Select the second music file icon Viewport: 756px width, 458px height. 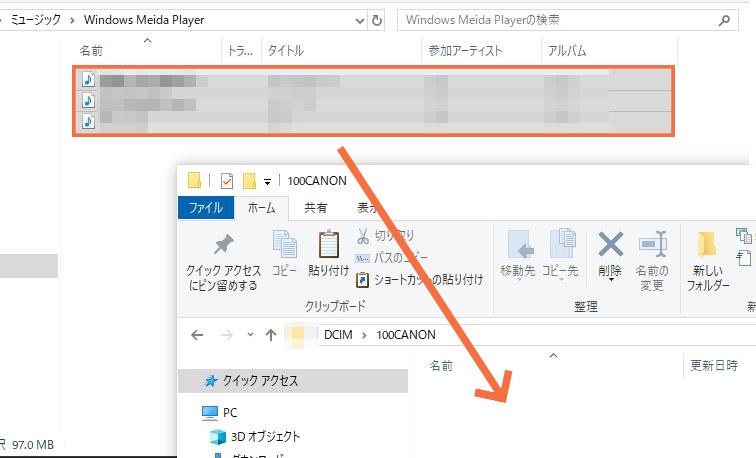88,100
